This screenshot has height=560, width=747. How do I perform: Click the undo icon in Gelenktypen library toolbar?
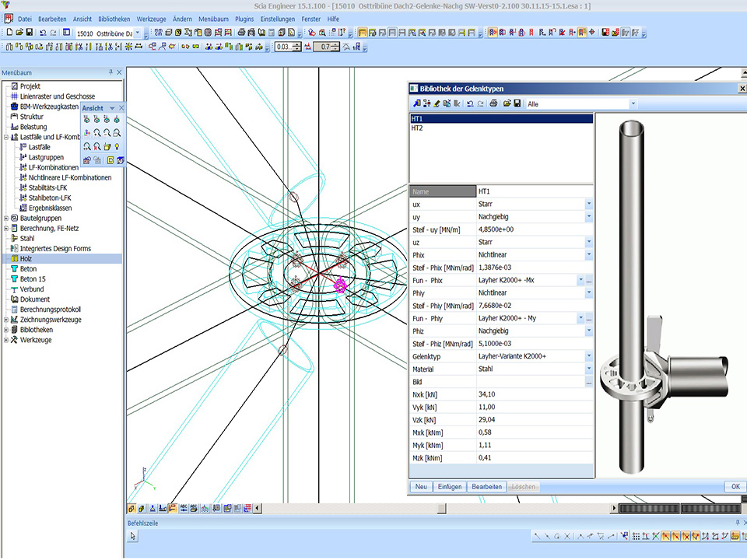pyautogui.click(x=470, y=103)
